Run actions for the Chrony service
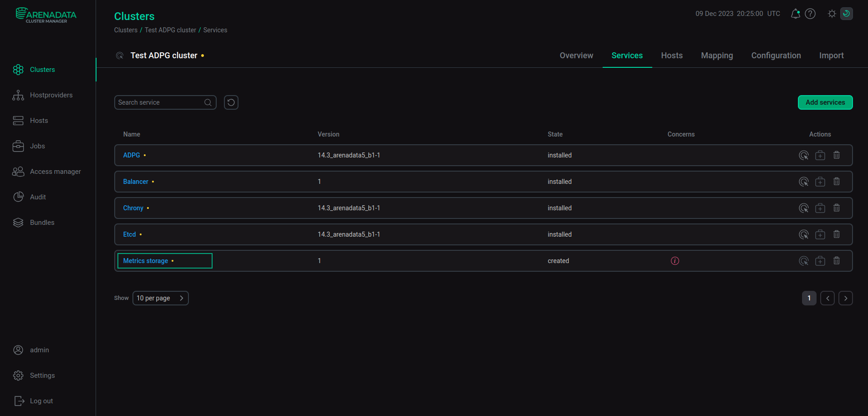The image size is (868, 416). pos(804,208)
